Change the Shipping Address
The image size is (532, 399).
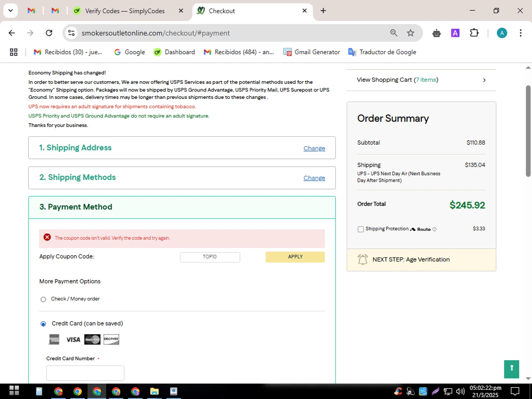(314, 148)
